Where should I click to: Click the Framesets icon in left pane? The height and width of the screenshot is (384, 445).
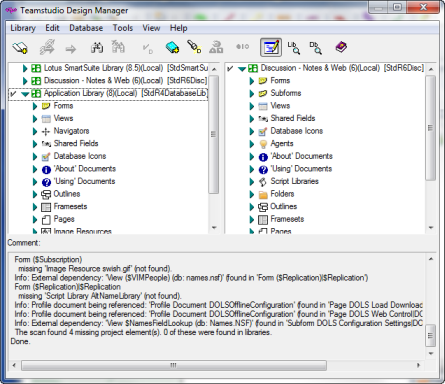46,207
